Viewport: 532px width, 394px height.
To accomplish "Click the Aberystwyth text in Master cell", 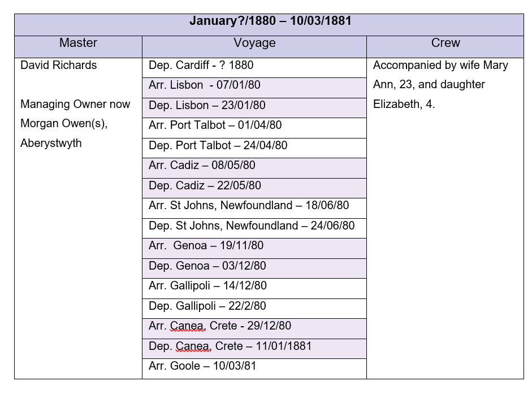I will pyautogui.click(x=51, y=143).
